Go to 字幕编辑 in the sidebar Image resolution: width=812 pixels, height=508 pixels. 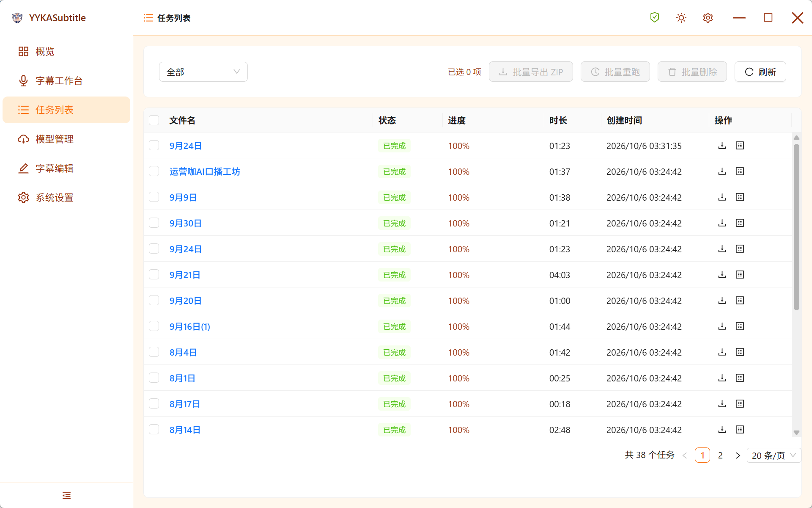point(66,168)
